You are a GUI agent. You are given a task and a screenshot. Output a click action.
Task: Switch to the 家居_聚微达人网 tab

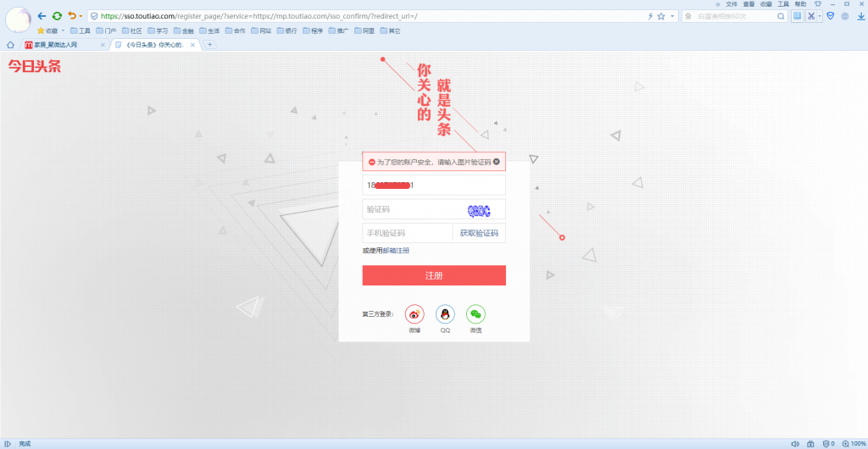[x=61, y=44]
